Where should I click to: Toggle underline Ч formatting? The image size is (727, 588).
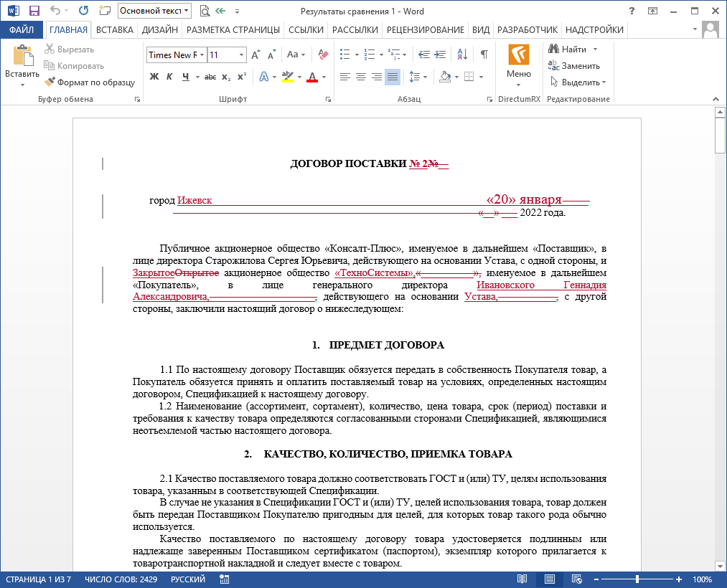click(x=185, y=77)
